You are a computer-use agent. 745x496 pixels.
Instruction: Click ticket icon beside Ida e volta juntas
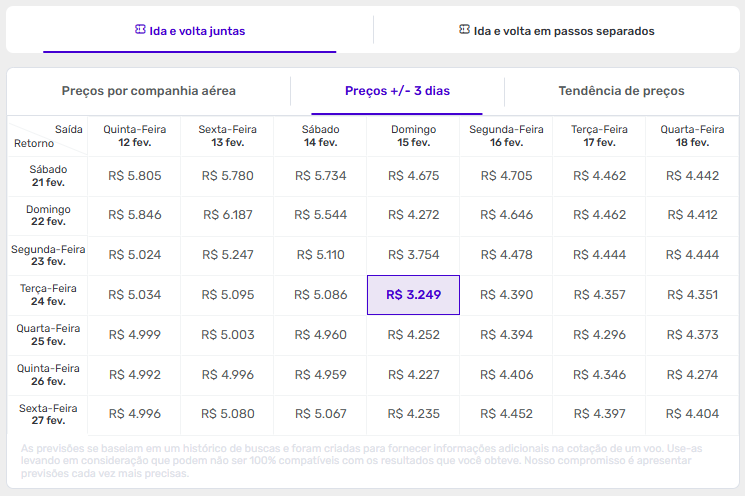point(140,30)
